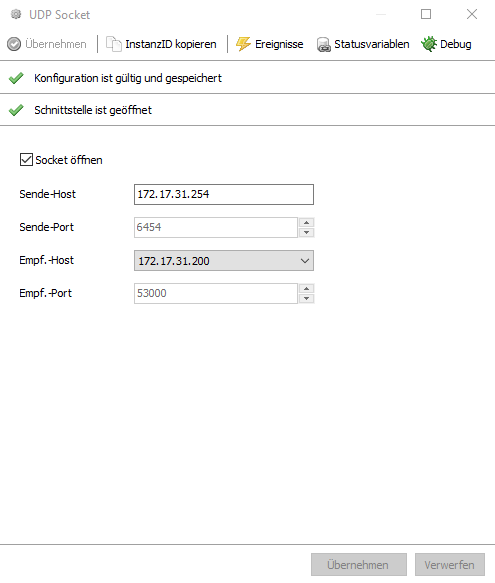The image size is (495, 583).
Task: Click the green checkmark beside Schnittstelle ist geöffnet
Action: click(x=16, y=110)
